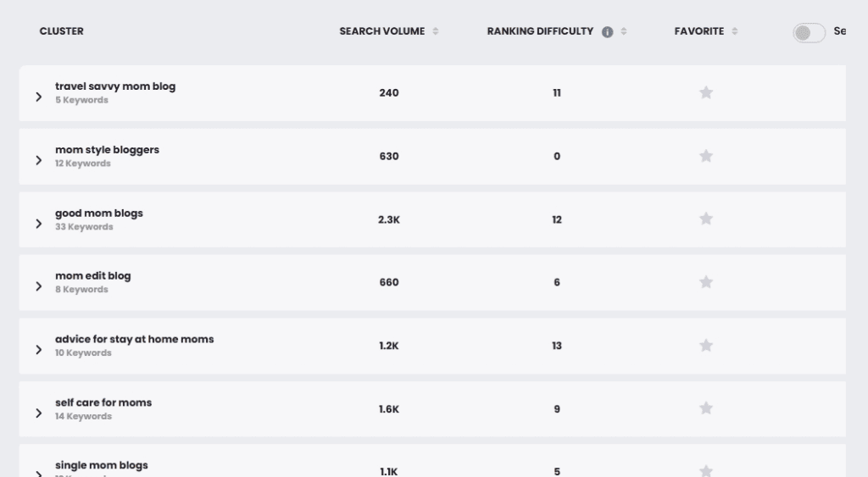Click search volume value 1.1K
This screenshot has height=477, width=868.
[x=389, y=472]
